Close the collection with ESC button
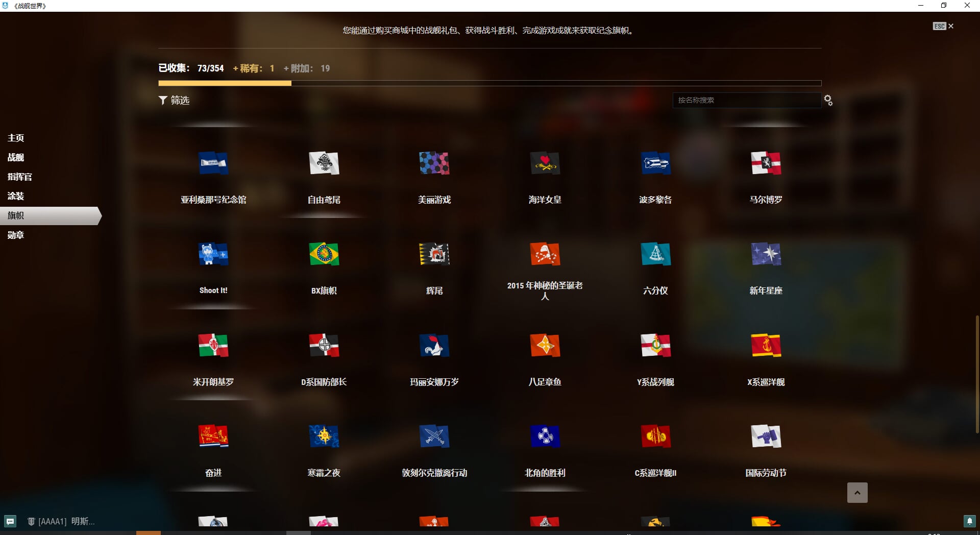The height and width of the screenshot is (535, 980). tap(943, 26)
